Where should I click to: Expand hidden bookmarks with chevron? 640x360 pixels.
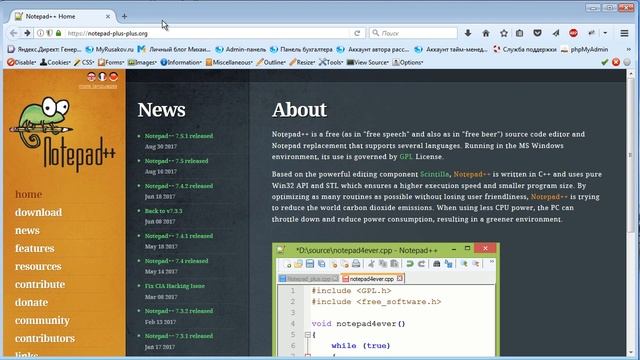(629, 49)
